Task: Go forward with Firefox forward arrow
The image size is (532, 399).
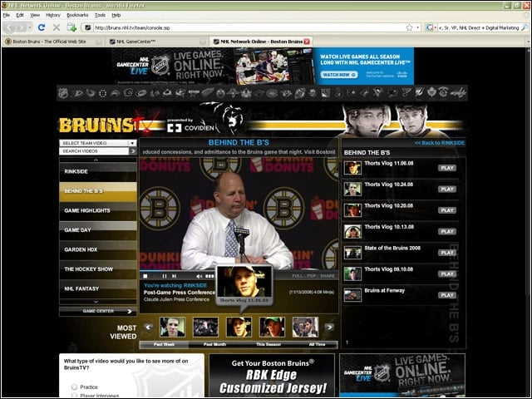Action: (21, 27)
